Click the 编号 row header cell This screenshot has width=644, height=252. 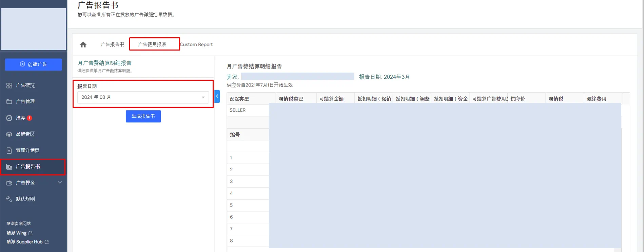click(x=248, y=135)
